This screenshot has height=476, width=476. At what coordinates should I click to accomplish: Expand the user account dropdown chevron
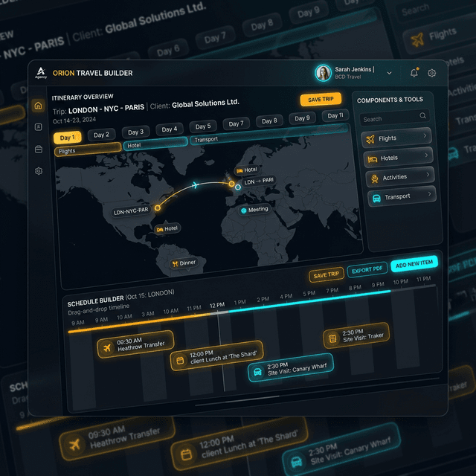389,73
